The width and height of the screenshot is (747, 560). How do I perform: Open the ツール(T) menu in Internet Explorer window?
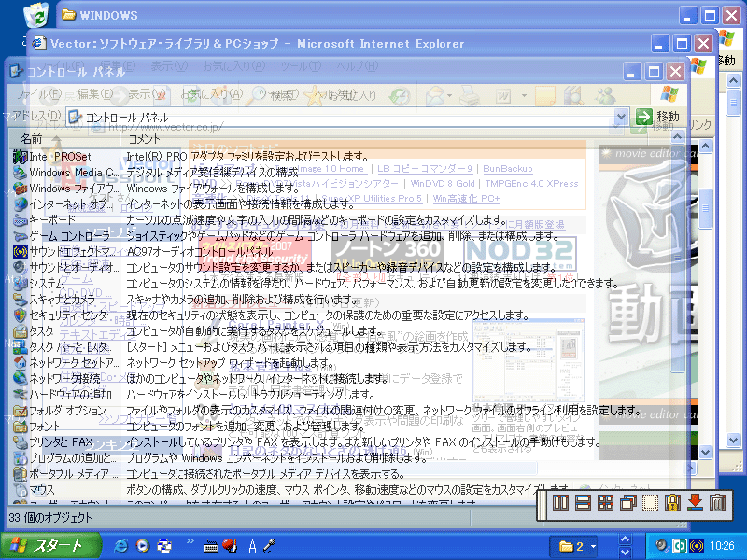point(301,65)
